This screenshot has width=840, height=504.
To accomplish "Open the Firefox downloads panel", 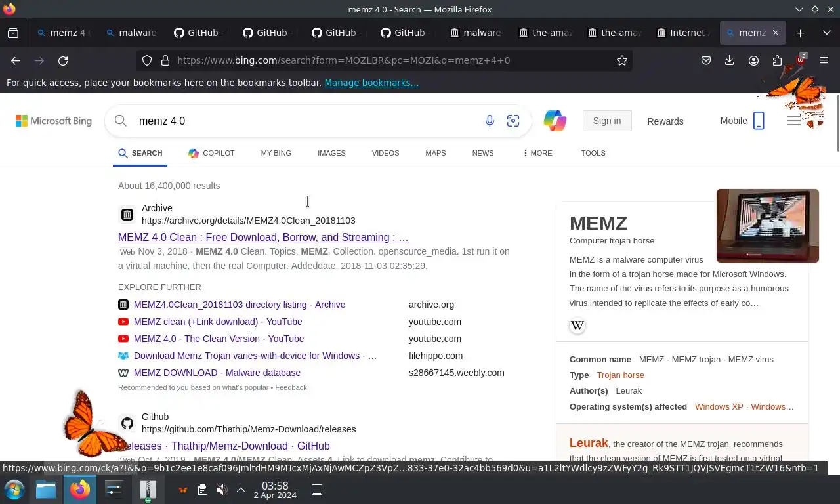I will pyautogui.click(x=729, y=60).
